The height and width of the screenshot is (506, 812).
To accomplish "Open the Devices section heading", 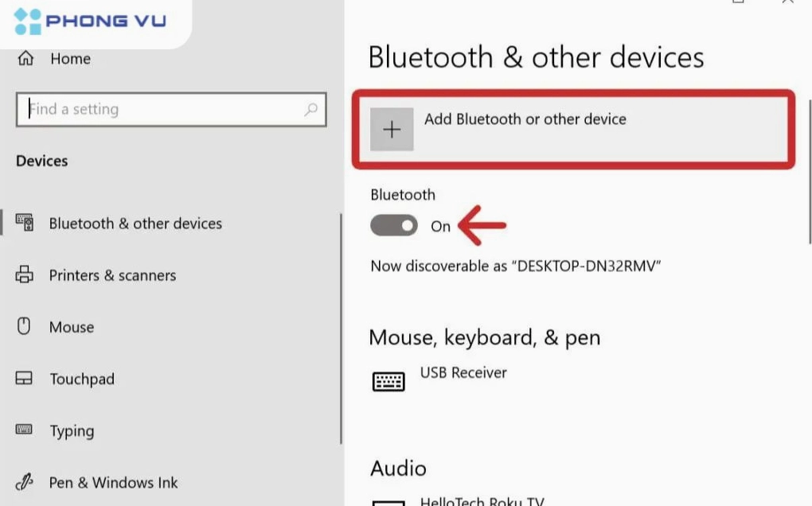I will [41, 161].
